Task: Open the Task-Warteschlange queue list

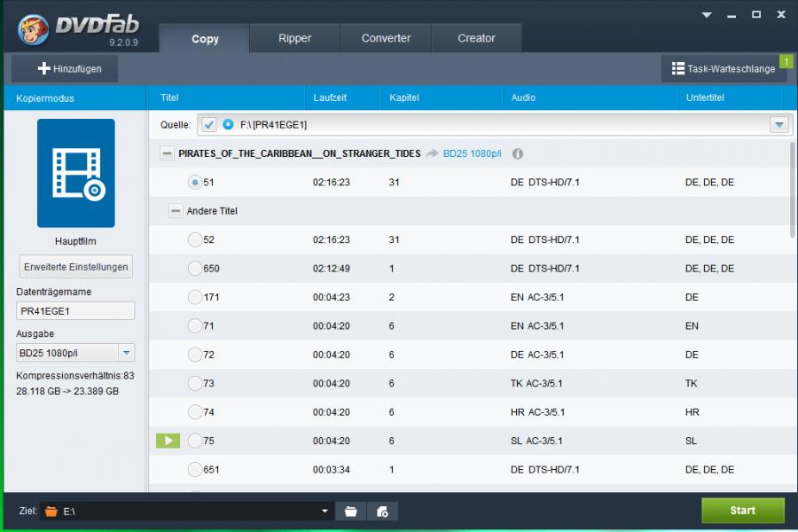Action: point(723,68)
